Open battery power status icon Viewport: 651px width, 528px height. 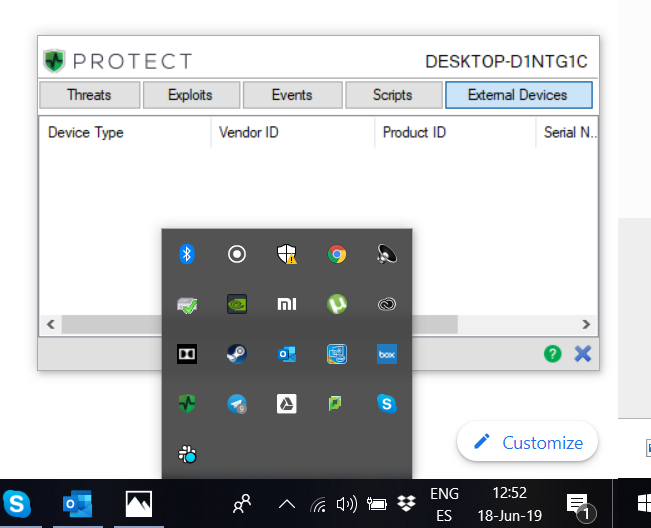[x=377, y=504]
